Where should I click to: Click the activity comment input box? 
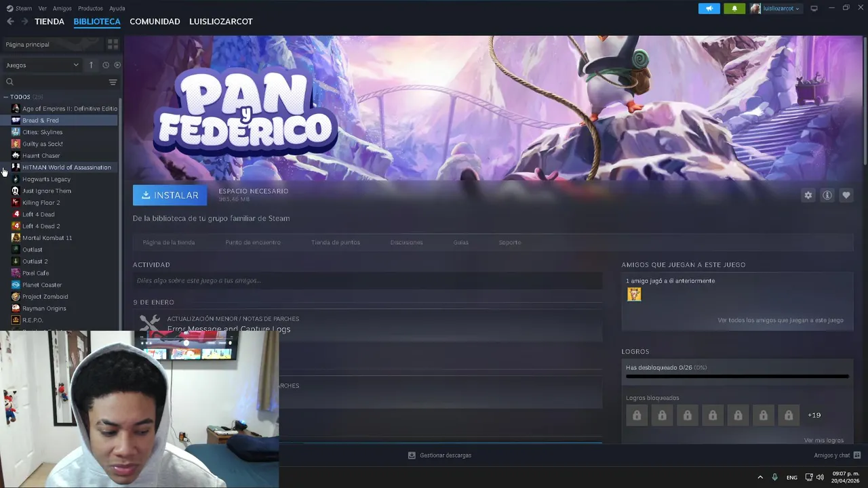coord(368,281)
